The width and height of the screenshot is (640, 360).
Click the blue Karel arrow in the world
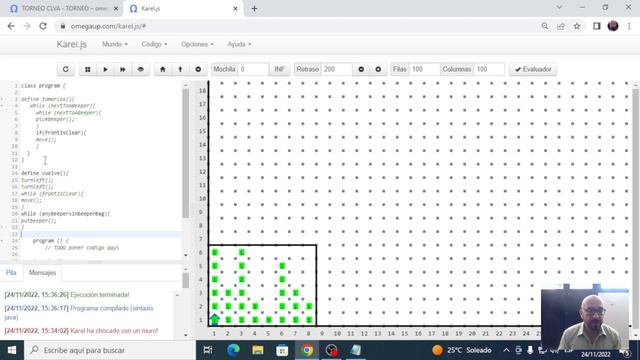215,319
